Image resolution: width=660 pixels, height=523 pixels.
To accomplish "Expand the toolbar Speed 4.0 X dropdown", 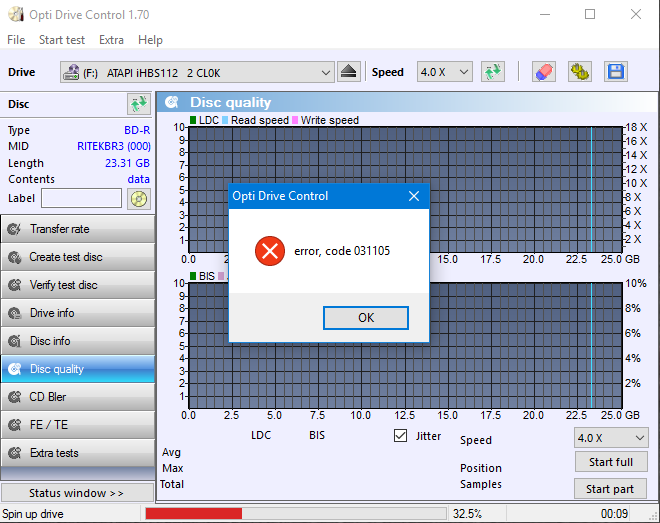I will (463, 72).
